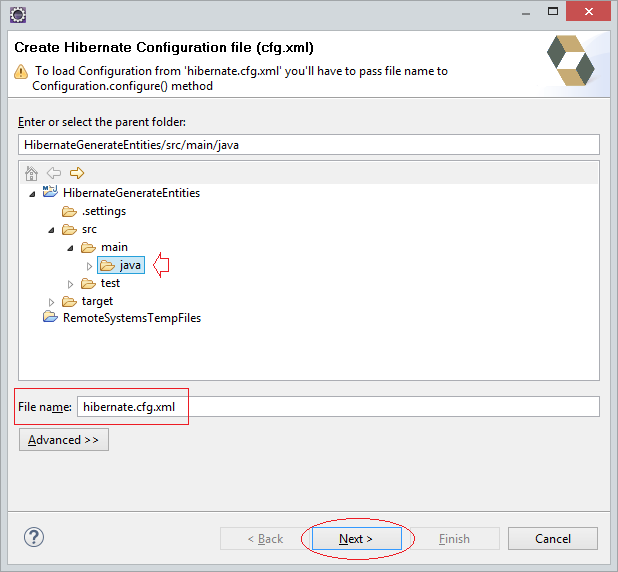The height and width of the screenshot is (572, 618).
Task: Expand the test folder node
Action: point(71,284)
